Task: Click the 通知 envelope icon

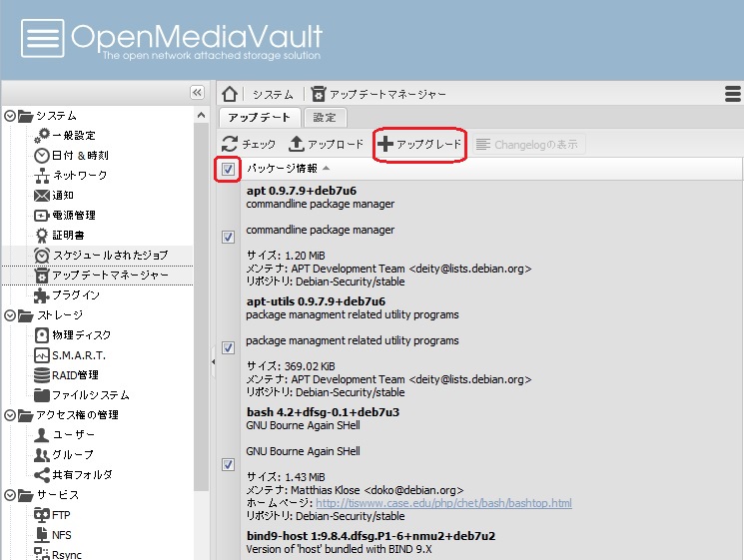Action: 42,196
